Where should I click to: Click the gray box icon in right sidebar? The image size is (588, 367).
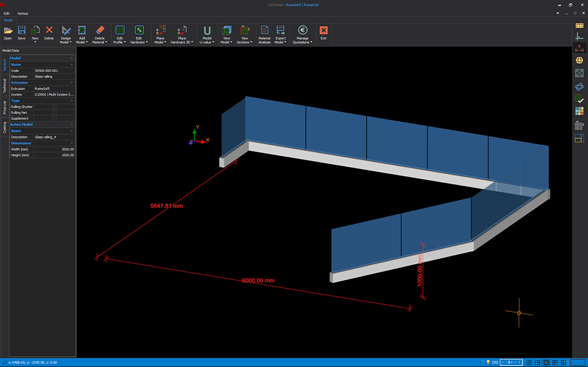click(x=579, y=125)
